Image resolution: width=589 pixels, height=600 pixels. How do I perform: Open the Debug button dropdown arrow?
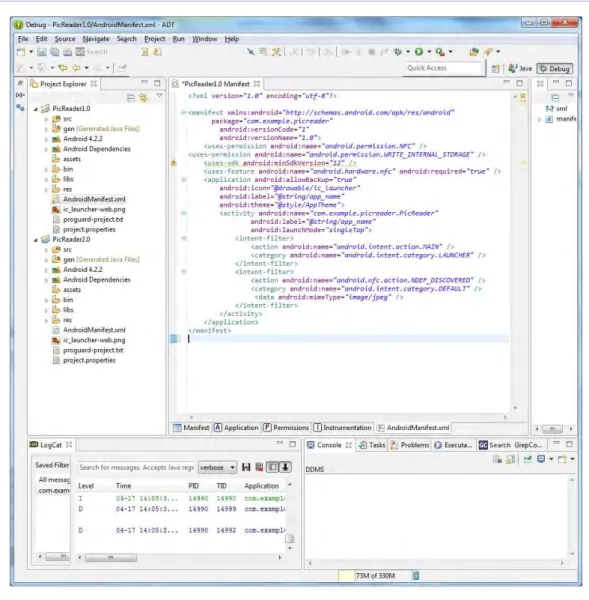tap(408, 52)
